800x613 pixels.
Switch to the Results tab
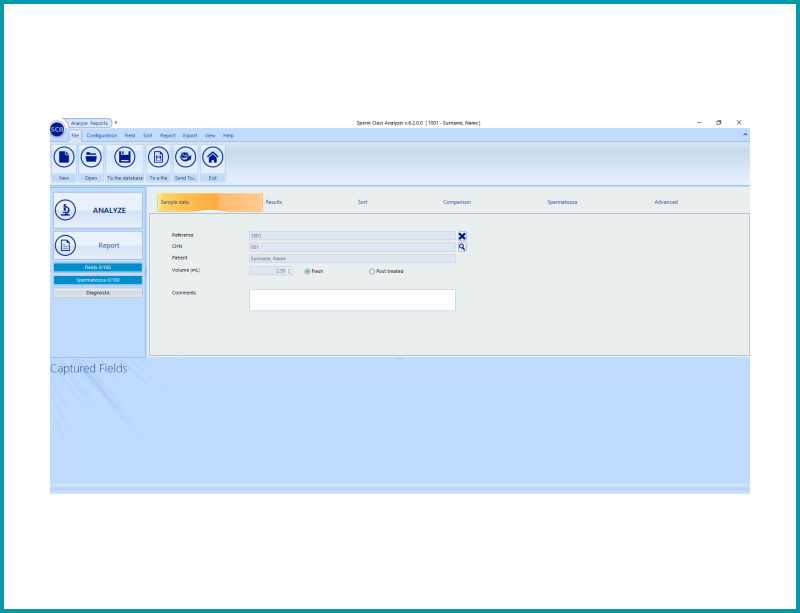pyautogui.click(x=273, y=202)
